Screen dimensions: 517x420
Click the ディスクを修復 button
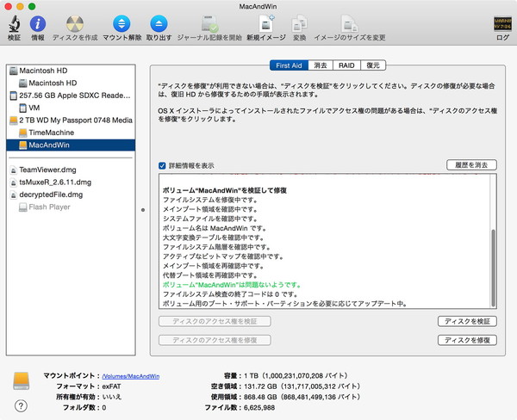click(467, 340)
